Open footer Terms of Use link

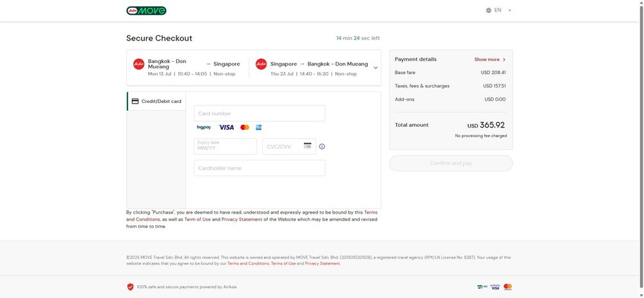[x=283, y=263]
